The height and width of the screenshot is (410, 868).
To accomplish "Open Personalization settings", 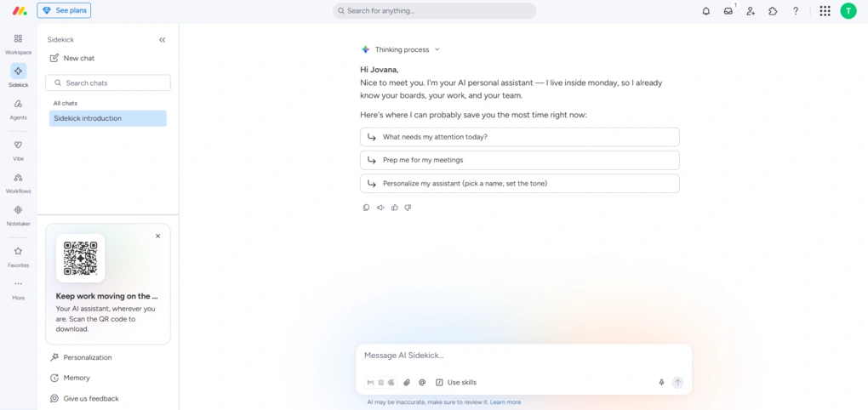I will coord(81,357).
